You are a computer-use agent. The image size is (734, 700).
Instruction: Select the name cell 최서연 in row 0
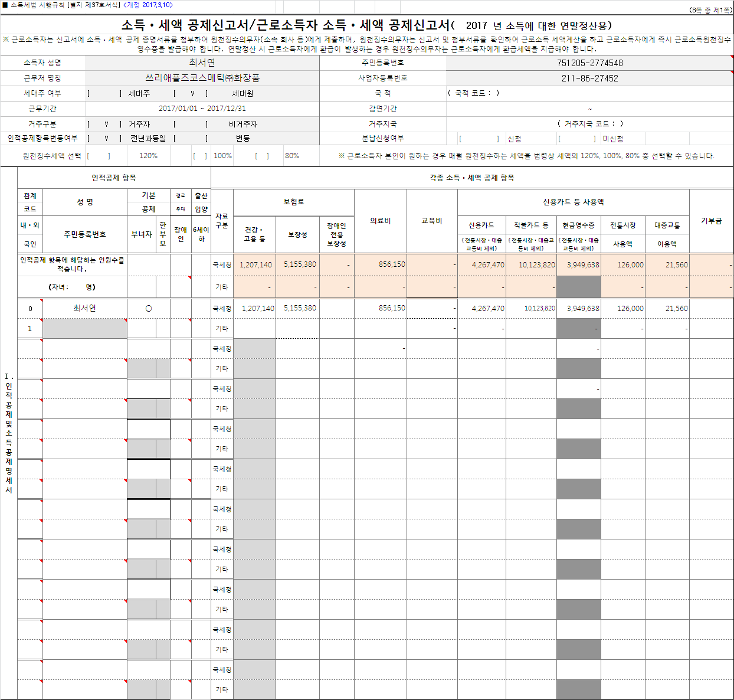click(x=85, y=308)
